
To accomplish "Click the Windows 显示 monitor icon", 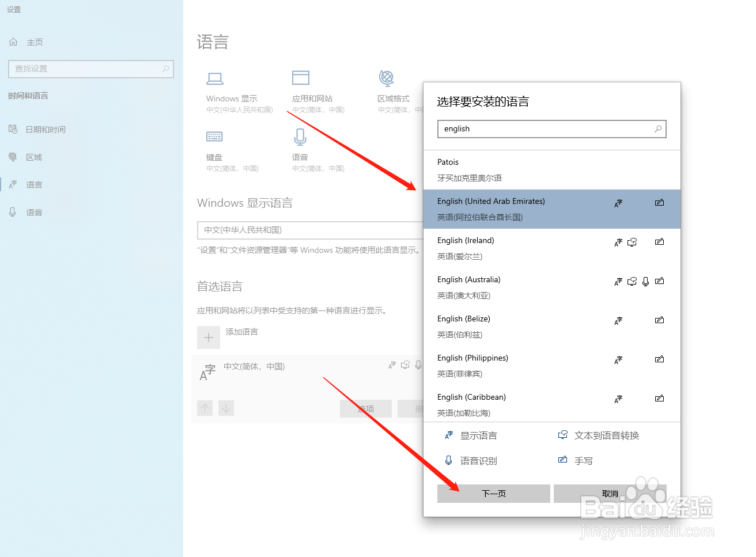I will pyautogui.click(x=215, y=78).
